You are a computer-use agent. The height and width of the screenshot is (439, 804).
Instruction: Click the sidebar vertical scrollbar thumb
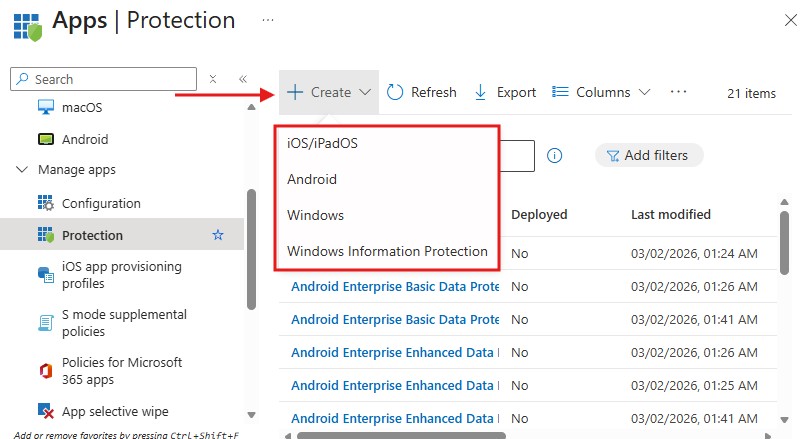251,250
